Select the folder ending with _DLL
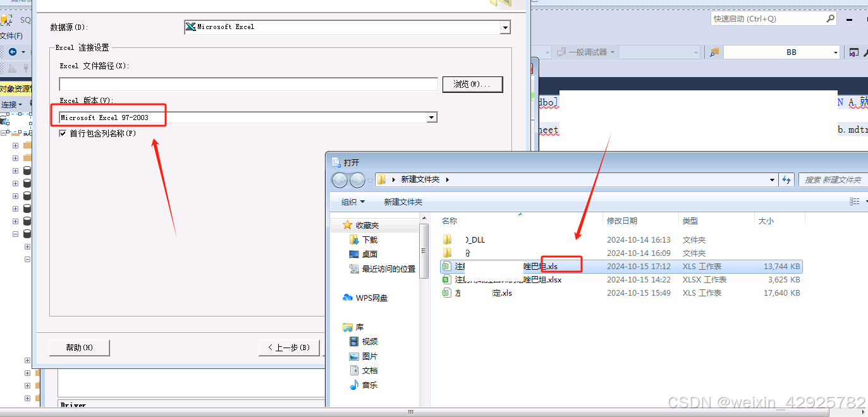The image size is (868, 417). pyautogui.click(x=621, y=240)
